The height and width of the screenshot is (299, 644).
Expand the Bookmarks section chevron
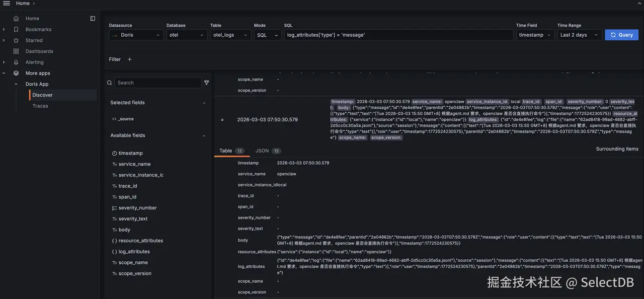[x=4, y=29]
